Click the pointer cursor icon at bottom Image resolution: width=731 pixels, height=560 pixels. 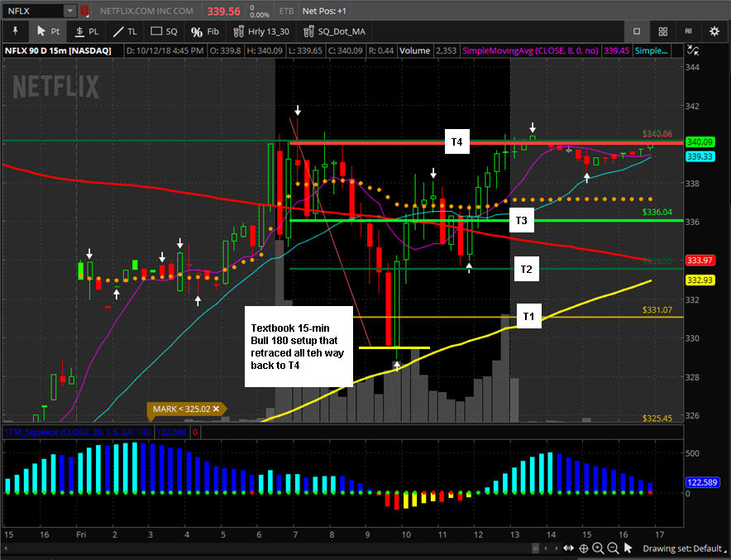[628, 548]
